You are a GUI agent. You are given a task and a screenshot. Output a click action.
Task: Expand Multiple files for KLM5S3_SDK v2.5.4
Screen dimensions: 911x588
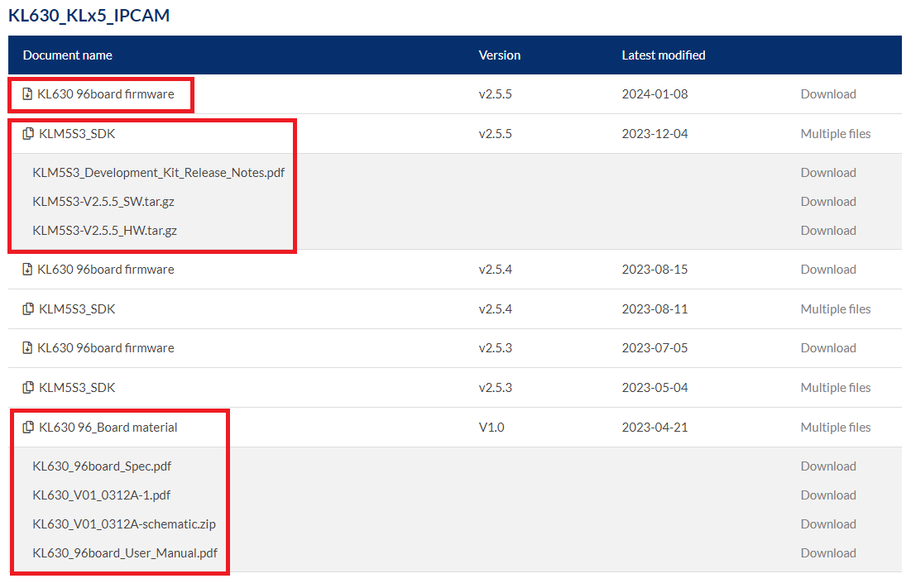pyautogui.click(x=836, y=308)
